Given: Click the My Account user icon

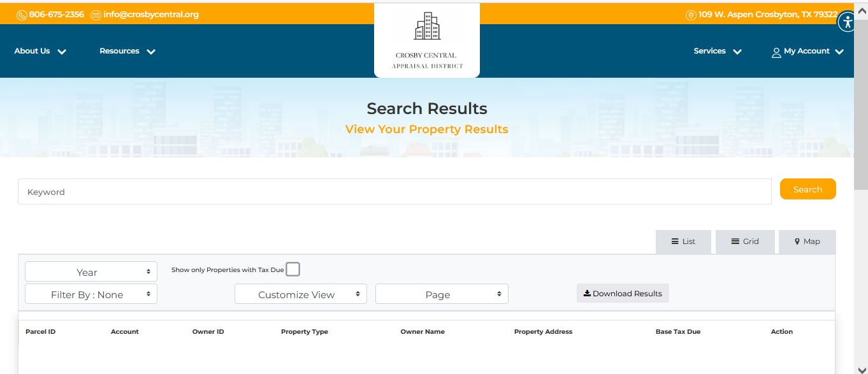Looking at the screenshot, I should (x=776, y=52).
